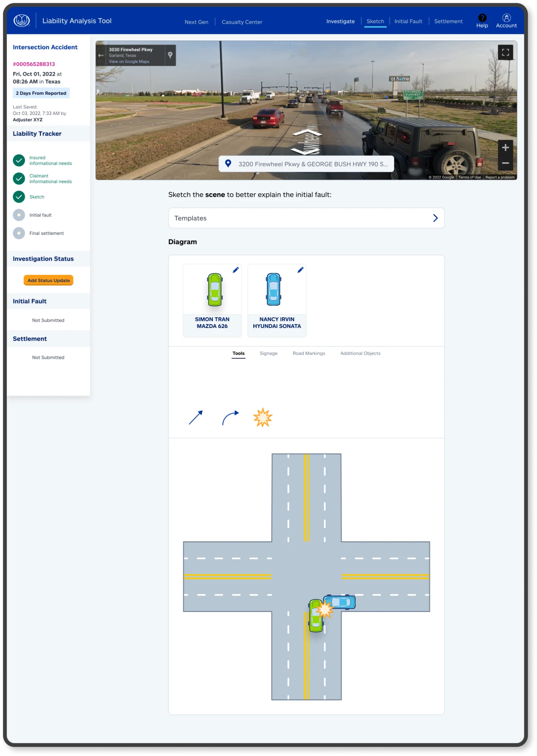Select the blue car on the intersection diagram

coord(340,602)
